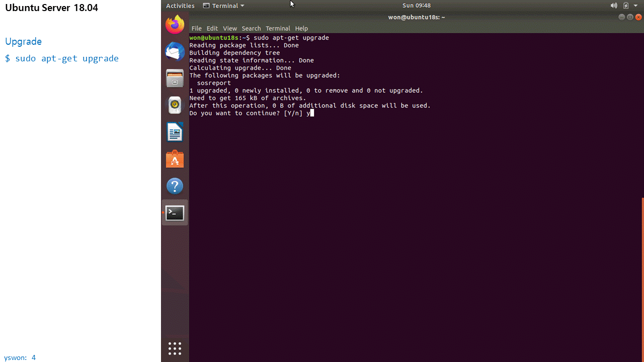Screen dimensions: 644x362
Task: Click the Activities button
Action: tap(180, 6)
